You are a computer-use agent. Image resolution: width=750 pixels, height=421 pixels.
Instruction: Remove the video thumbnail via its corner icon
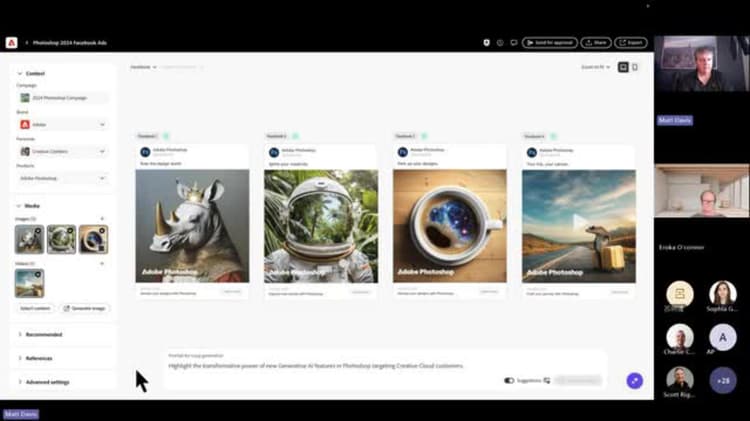coord(38,275)
